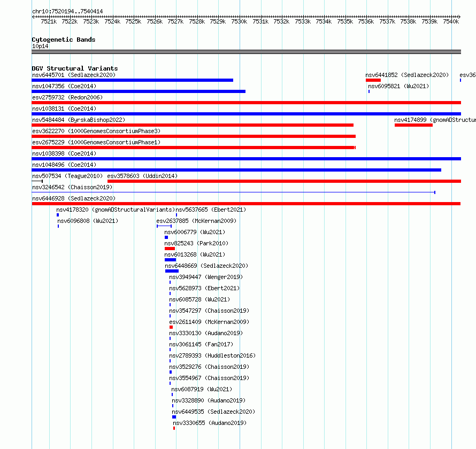Click the nsv3554967 (Chaisson2019) label
The width and height of the screenshot is (476, 449).
[209, 378]
